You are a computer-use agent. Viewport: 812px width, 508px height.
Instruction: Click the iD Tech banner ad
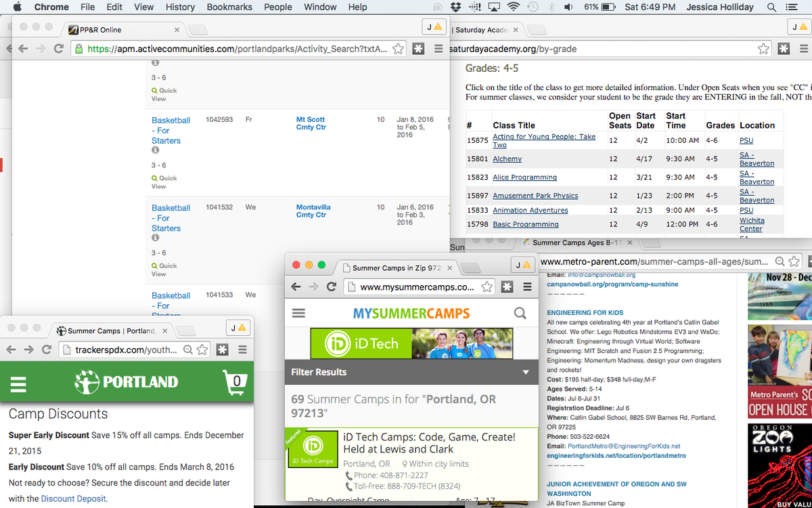411,343
